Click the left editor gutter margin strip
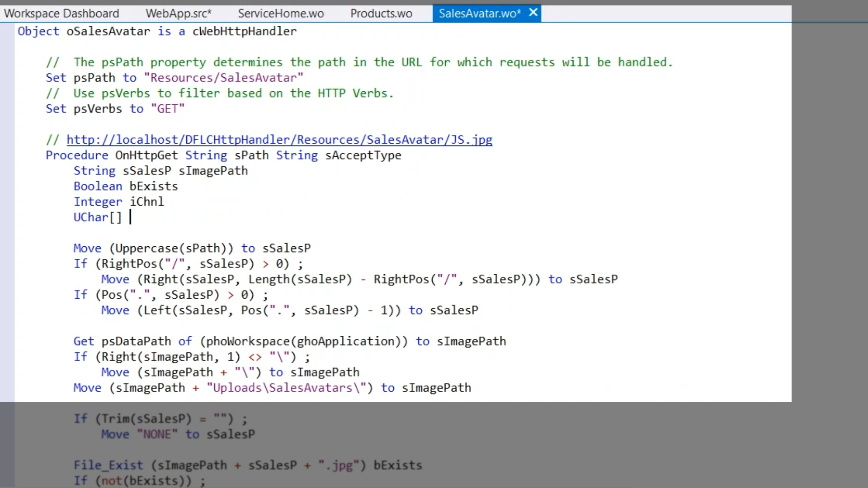The height and width of the screenshot is (488, 868). 7,212
